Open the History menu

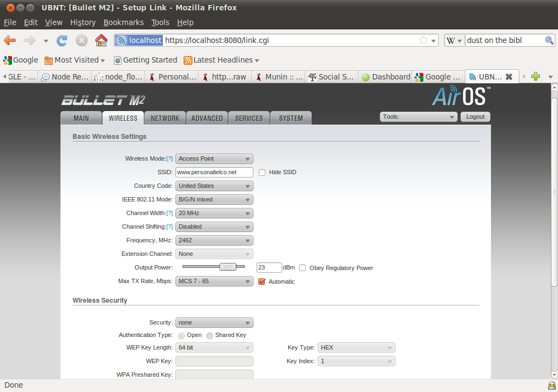83,22
